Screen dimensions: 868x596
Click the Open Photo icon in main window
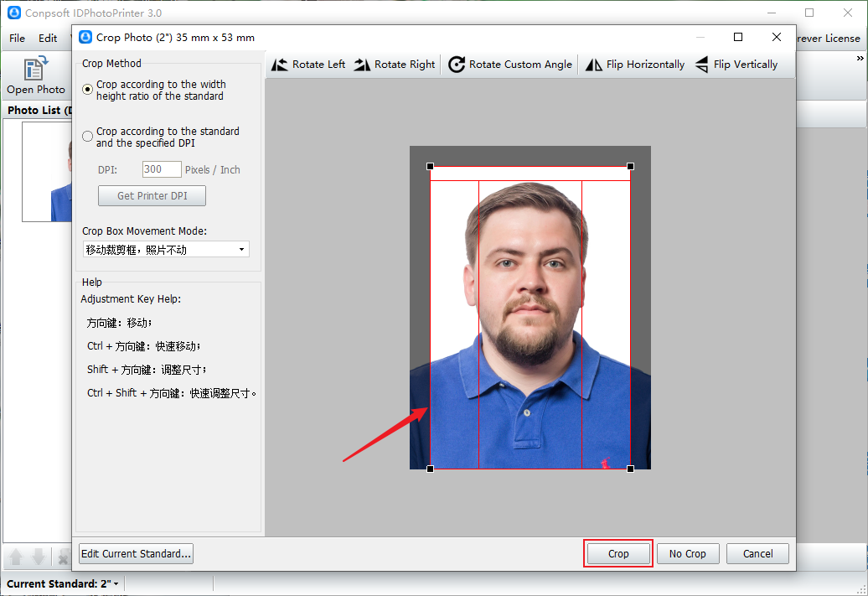(x=35, y=68)
